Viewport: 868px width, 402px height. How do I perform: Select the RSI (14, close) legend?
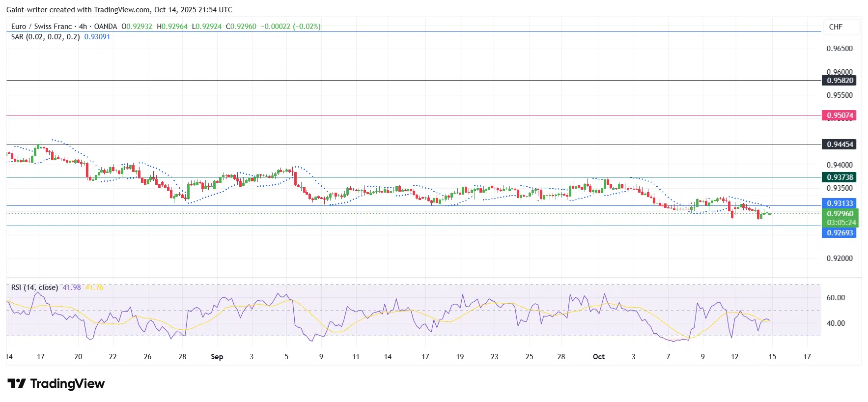[34, 287]
